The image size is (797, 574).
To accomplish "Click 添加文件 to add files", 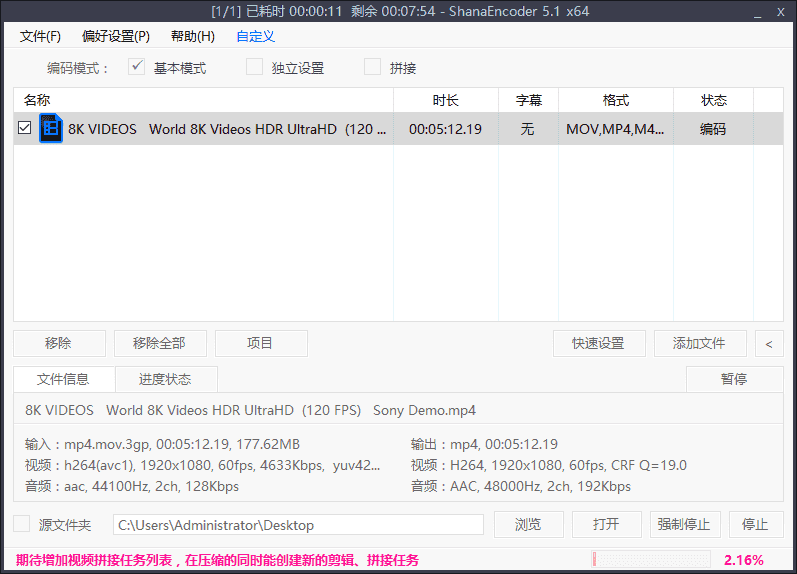I will coord(700,343).
